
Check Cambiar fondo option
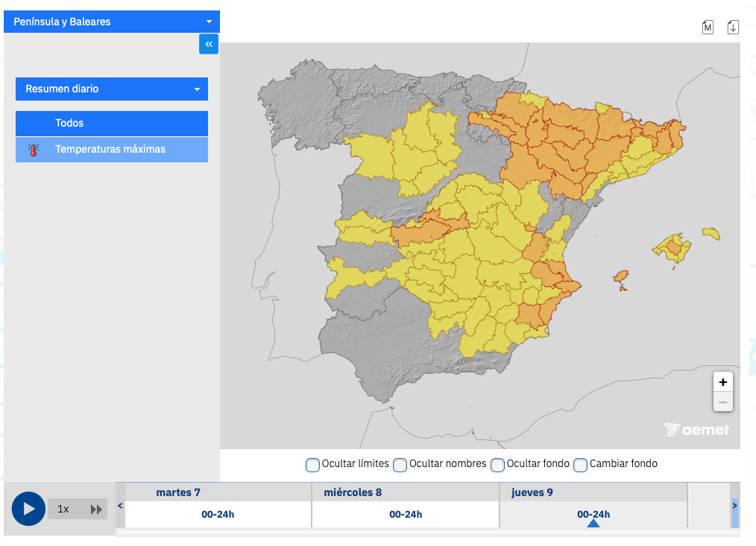pyautogui.click(x=580, y=465)
